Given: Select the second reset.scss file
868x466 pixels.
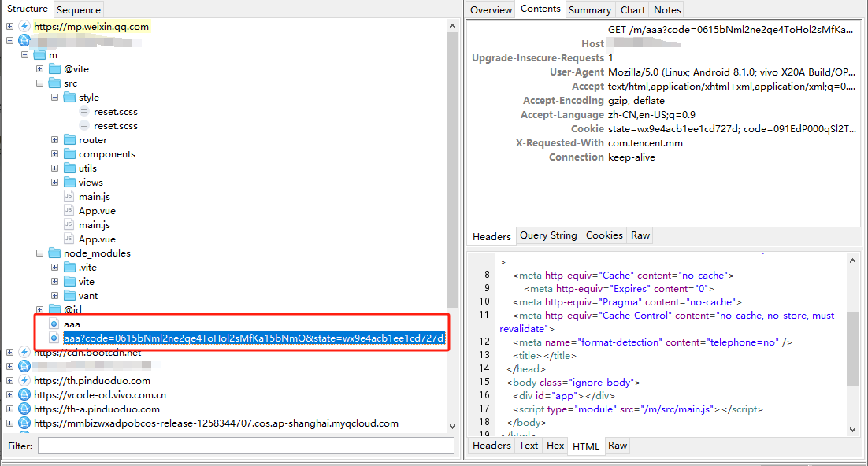Looking at the screenshot, I should (115, 126).
